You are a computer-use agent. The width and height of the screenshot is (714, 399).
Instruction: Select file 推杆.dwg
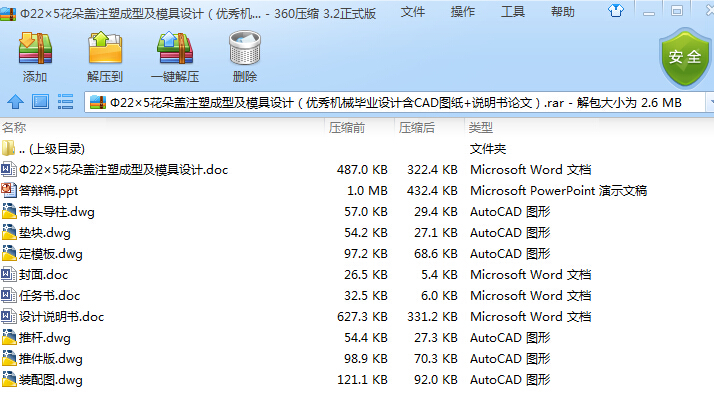coord(45,338)
